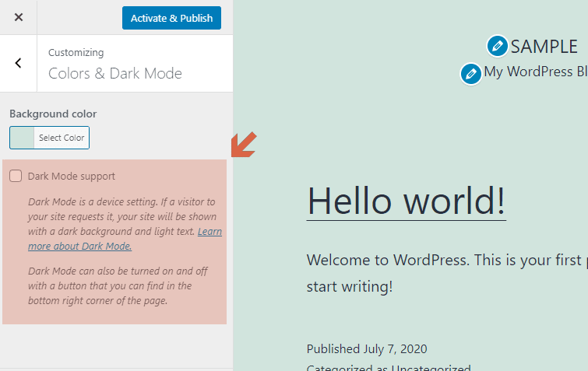588x371 pixels.
Task: Enable the Dark Mode support checkbox
Action: (16, 177)
